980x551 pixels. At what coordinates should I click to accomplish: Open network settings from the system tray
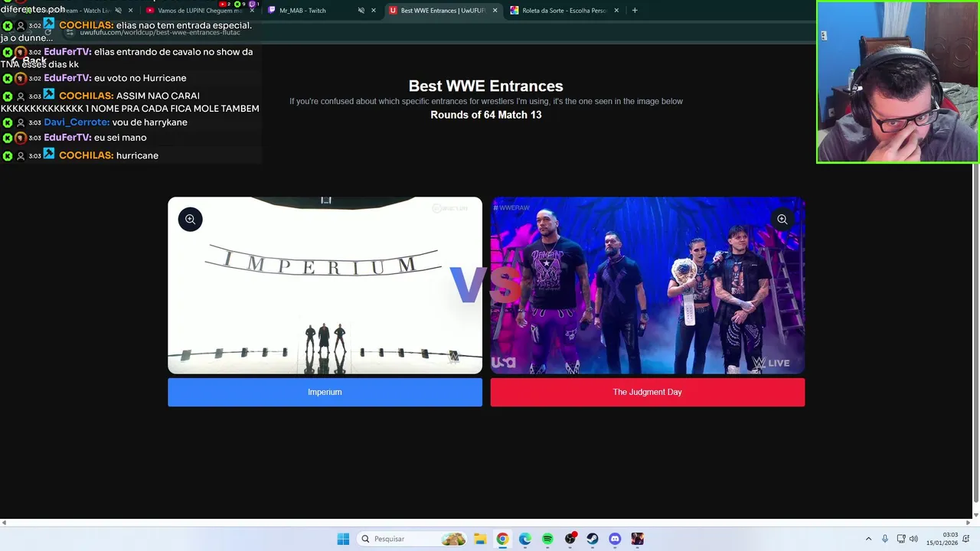pos(900,539)
